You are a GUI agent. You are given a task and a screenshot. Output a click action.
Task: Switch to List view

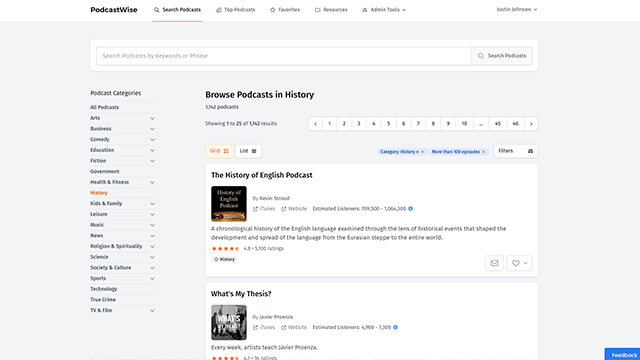click(248, 151)
